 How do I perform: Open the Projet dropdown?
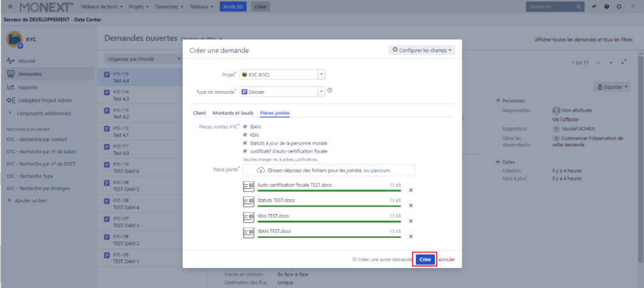pos(321,74)
